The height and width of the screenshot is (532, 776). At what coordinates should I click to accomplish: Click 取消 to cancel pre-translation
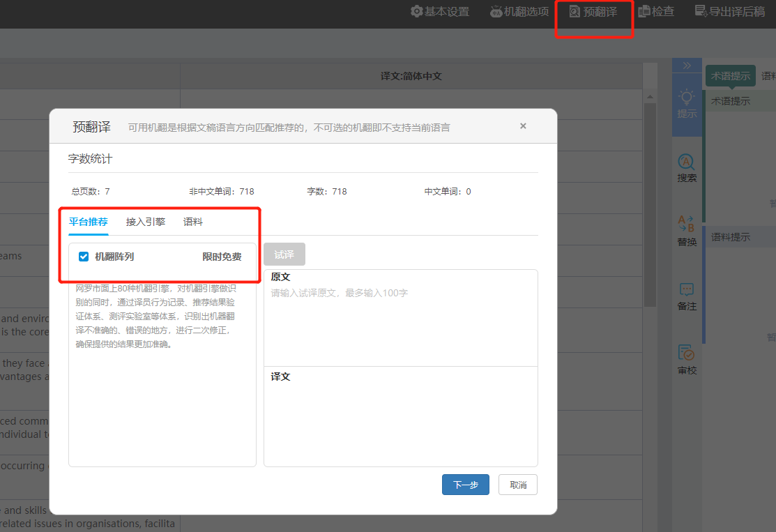[518, 485]
